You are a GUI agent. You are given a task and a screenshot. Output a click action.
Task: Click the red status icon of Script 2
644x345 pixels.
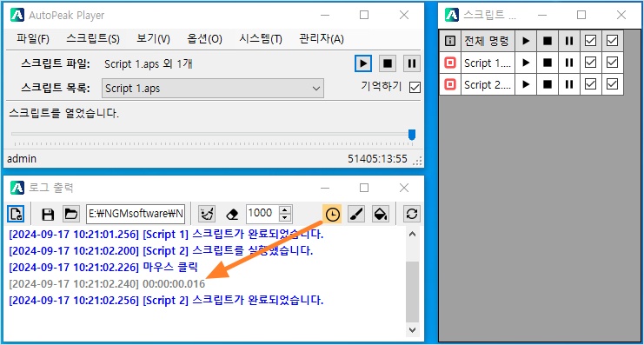[450, 84]
